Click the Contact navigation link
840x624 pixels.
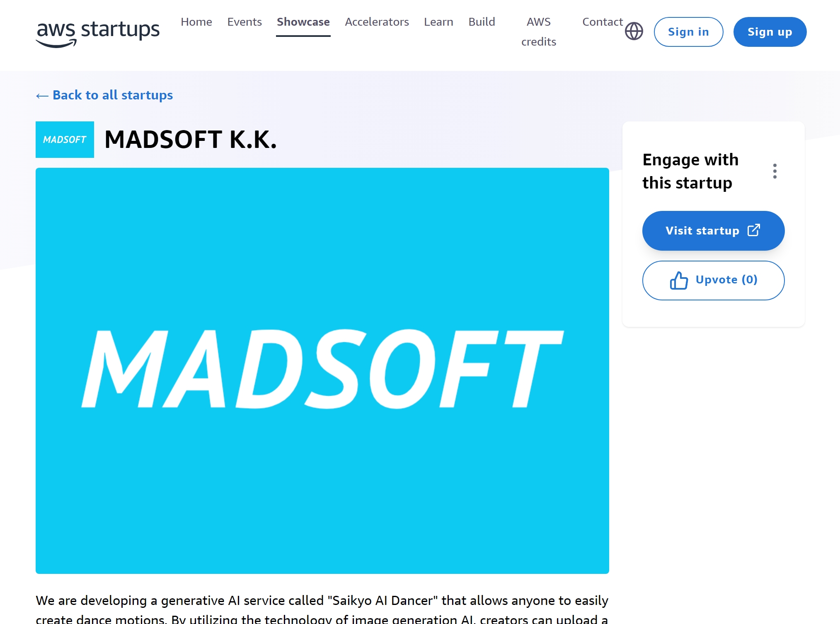(601, 21)
